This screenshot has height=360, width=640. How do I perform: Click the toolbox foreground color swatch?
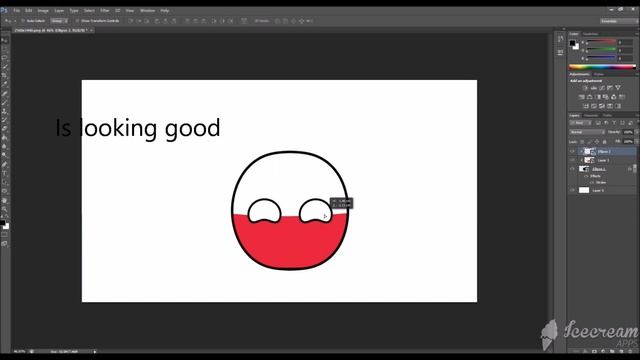[2, 223]
